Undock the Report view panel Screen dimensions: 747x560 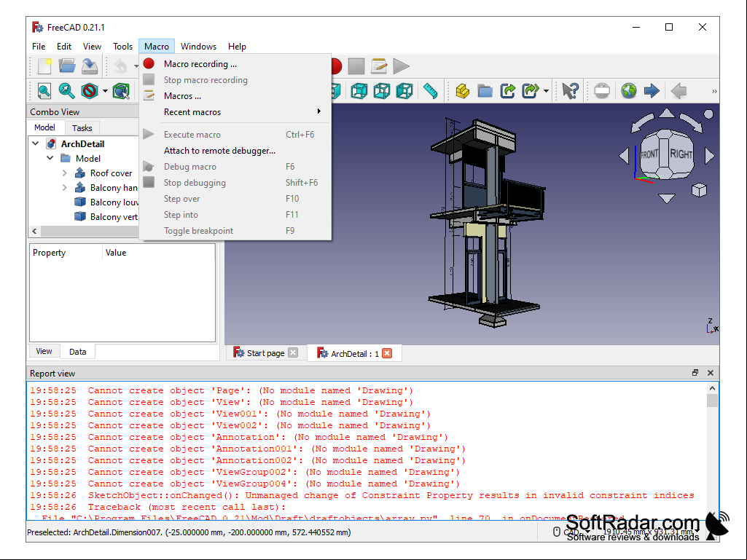(695, 373)
